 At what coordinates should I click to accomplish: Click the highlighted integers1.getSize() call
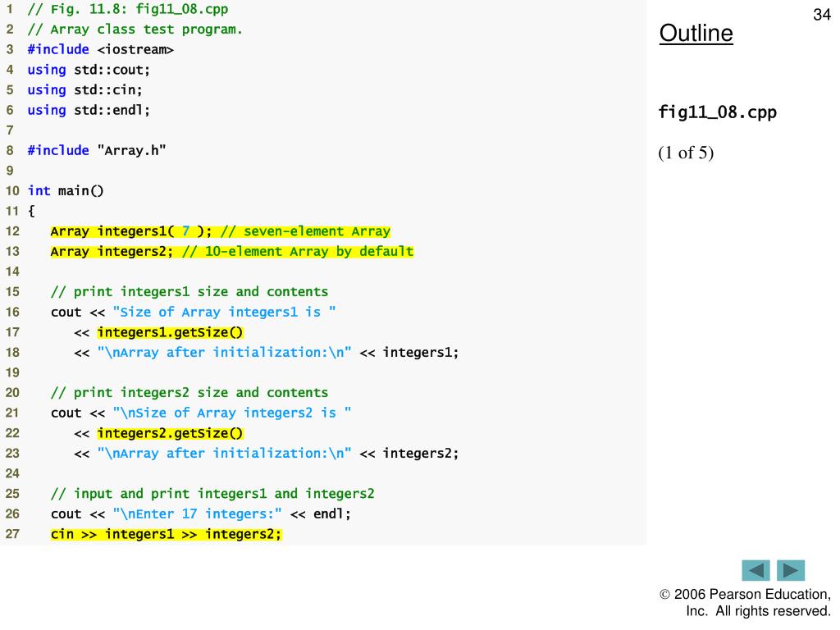tap(171, 333)
